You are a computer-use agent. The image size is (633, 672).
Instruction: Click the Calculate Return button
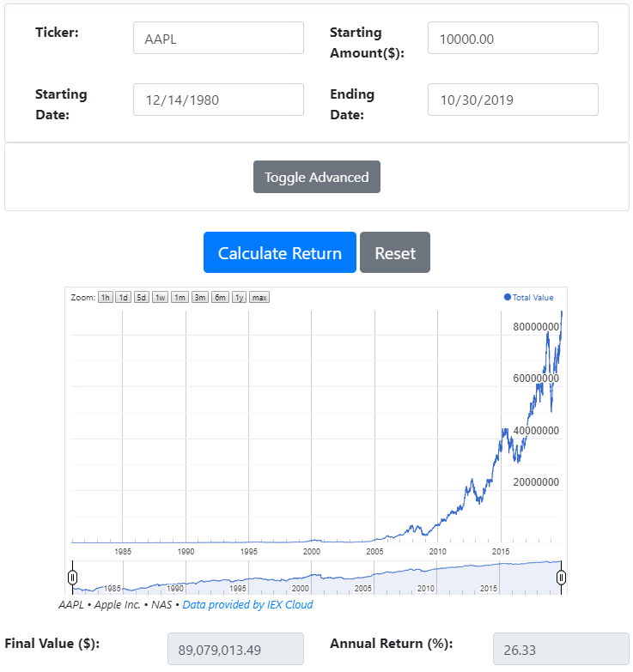[280, 253]
